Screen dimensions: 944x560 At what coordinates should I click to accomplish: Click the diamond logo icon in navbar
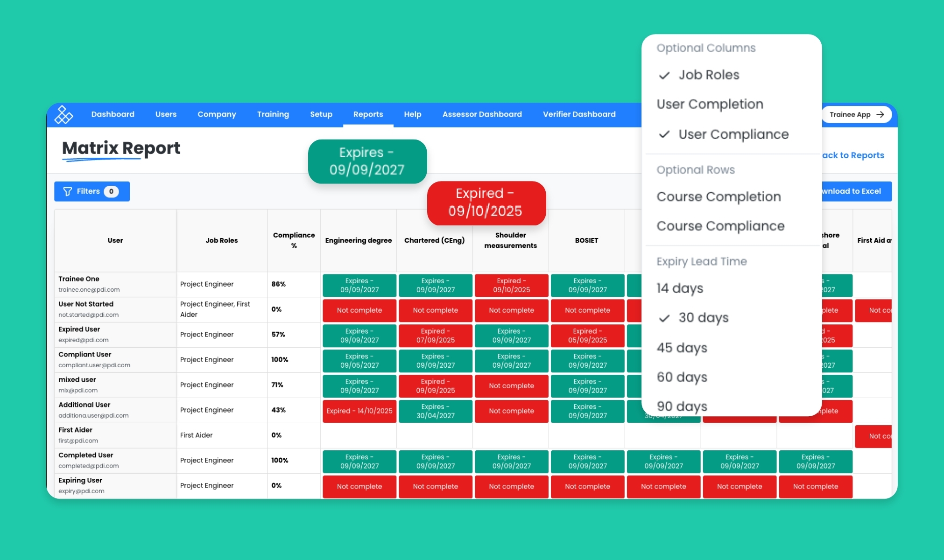click(x=63, y=114)
